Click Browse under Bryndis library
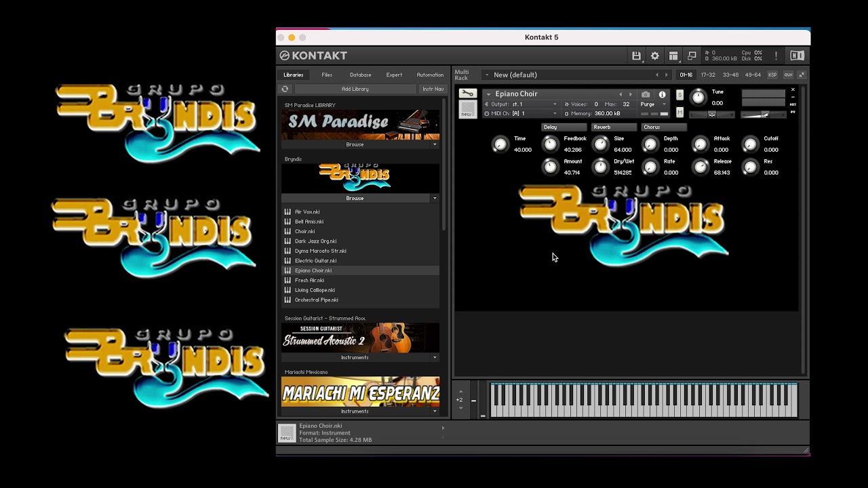 click(355, 198)
